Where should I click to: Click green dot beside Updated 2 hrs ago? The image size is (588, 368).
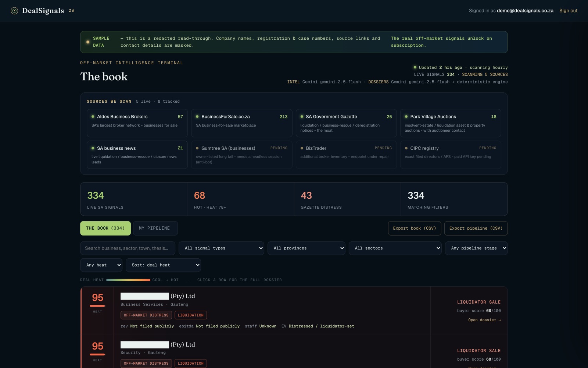pos(415,67)
